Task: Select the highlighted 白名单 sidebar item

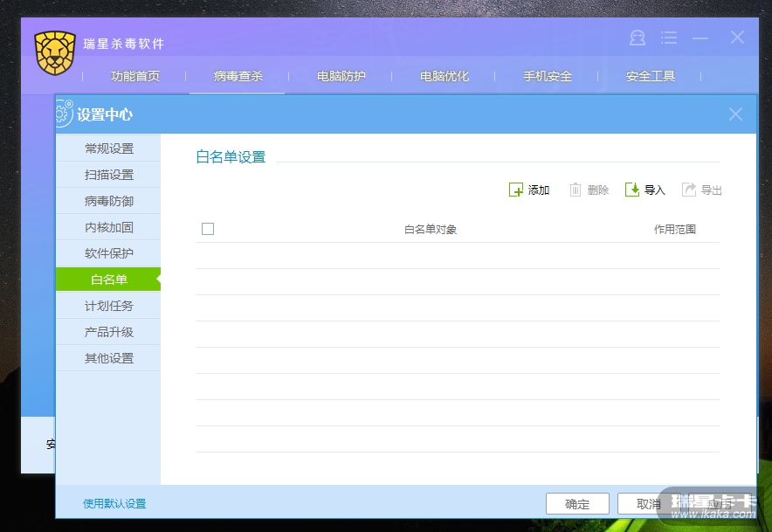Action: pos(108,280)
